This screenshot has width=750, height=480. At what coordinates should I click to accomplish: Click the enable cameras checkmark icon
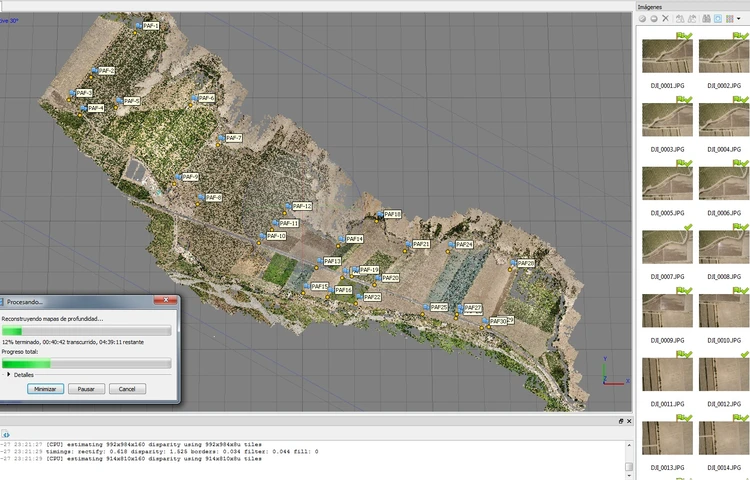point(642,19)
